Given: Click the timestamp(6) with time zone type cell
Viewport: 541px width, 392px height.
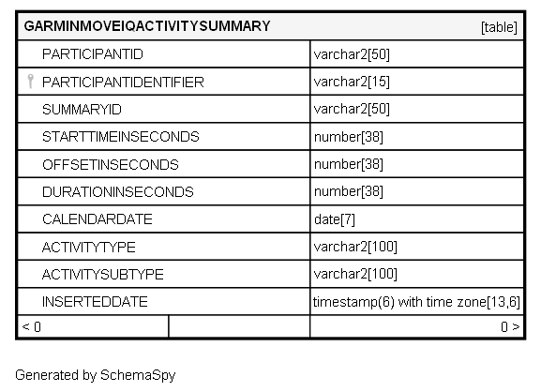Looking at the screenshot, I should pos(417,302).
